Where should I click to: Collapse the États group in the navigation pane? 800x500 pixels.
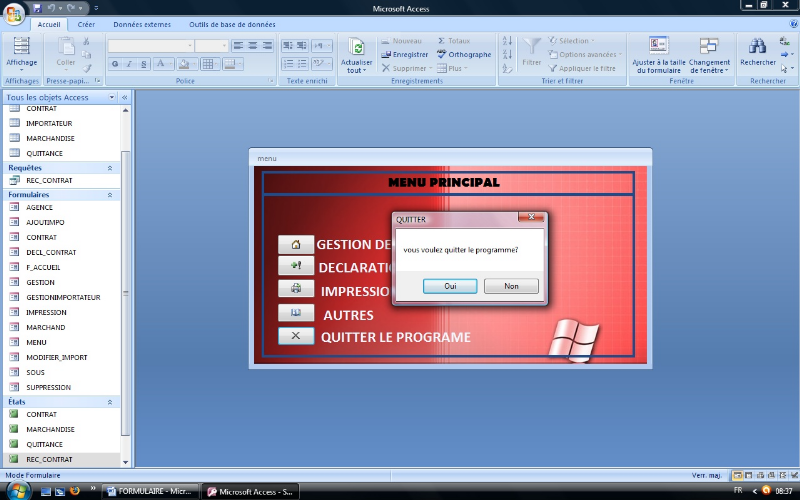click(x=110, y=402)
